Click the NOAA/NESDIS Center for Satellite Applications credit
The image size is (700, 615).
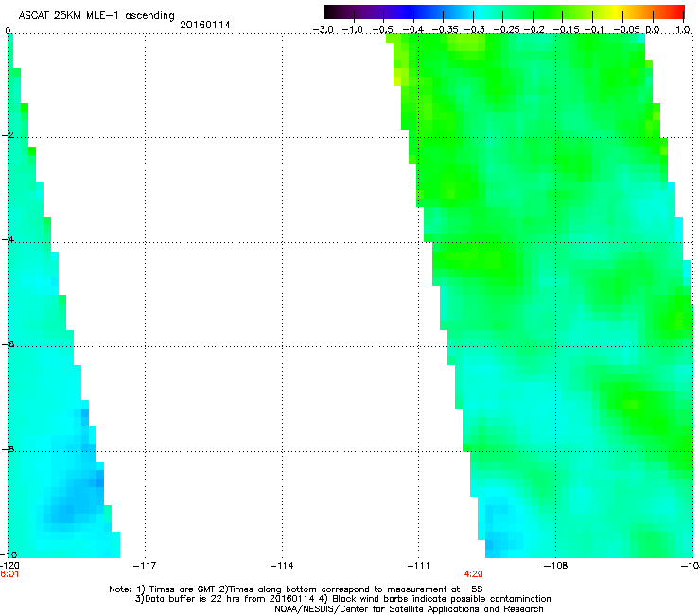[409, 609]
